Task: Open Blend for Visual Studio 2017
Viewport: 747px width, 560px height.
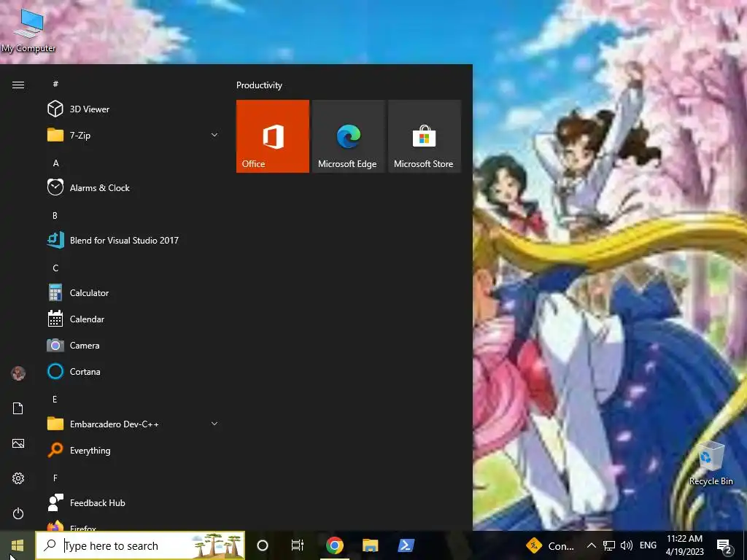Action: (133, 240)
